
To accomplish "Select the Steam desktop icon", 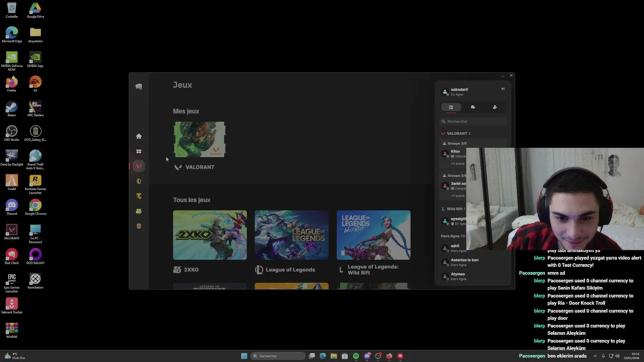I will (12, 109).
